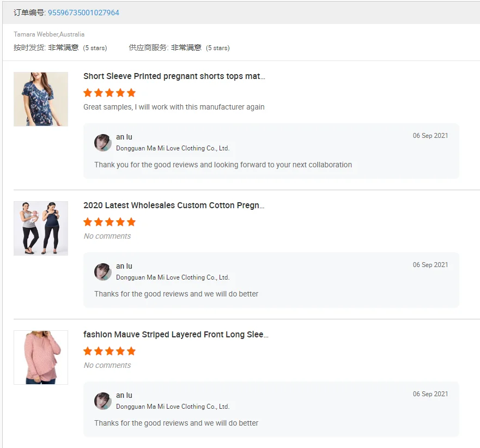The image size is (480, 448).
Task: Open the mauve striped long sleeve thumbnail
Action: click(x=41, y=358)
